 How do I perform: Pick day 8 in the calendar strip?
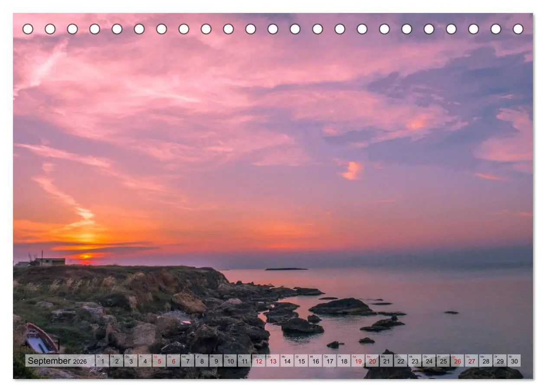click(201, 361)
